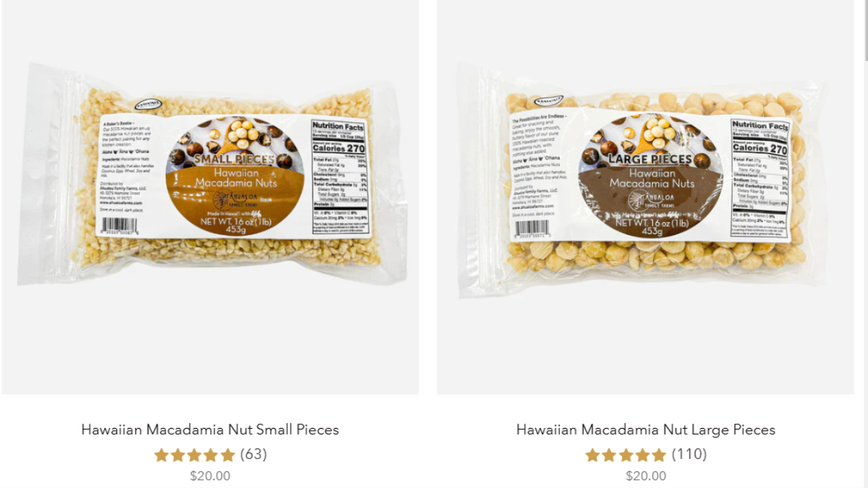Click the fifth star of Small Pieces rating
This screenshot has width=868, height=488.
228,455
